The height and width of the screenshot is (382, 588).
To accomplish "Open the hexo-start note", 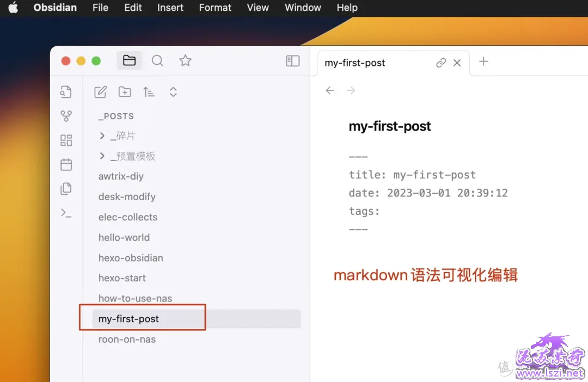I will tap(122, 278).
